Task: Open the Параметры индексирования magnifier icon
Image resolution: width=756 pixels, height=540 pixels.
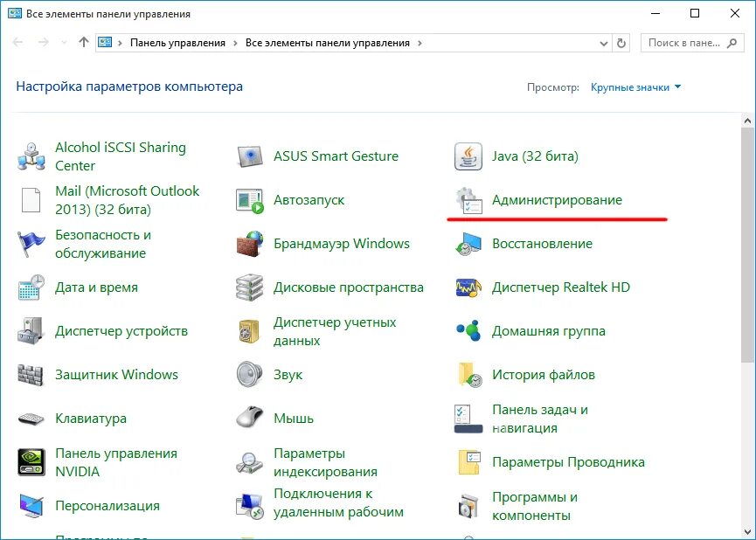Action: (249, 462)
